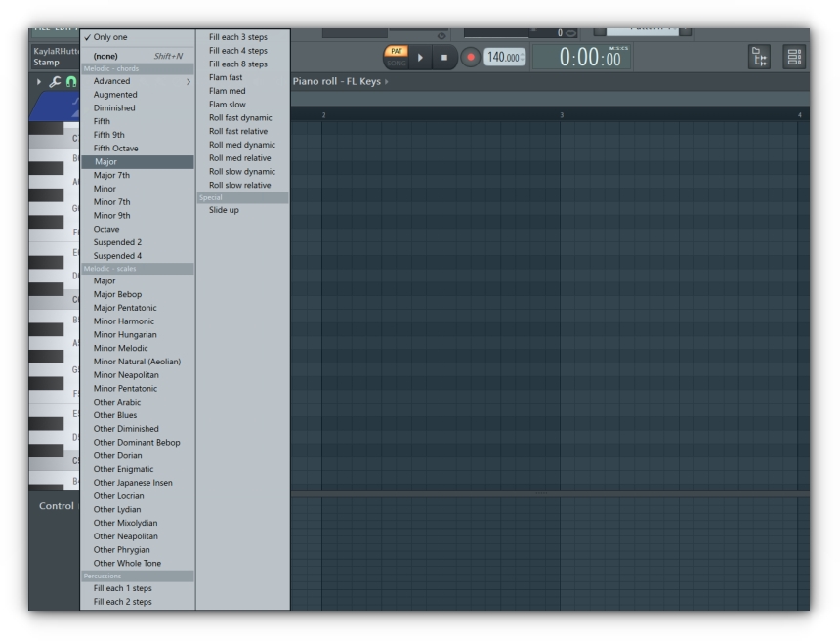Click the file browser icon near top right
This screenshot has height=641, width=840.
point(759,59)
